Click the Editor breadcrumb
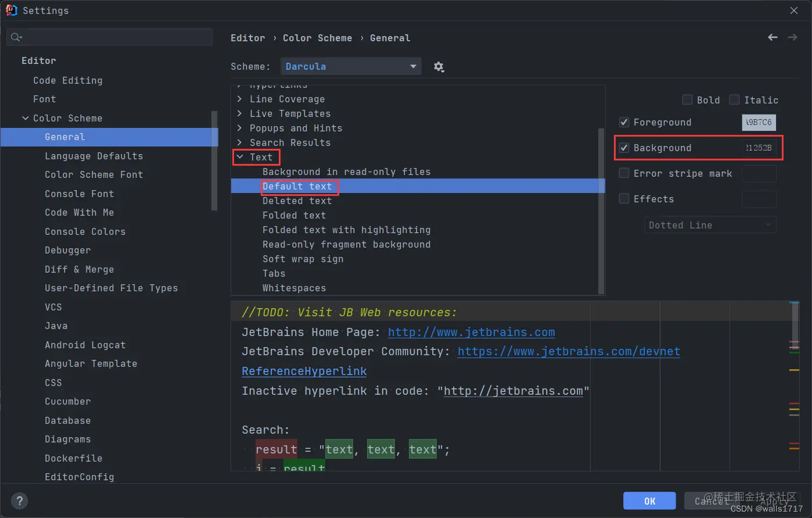The width and height of the screenshot is (812, 518). [x=248, y=38]
